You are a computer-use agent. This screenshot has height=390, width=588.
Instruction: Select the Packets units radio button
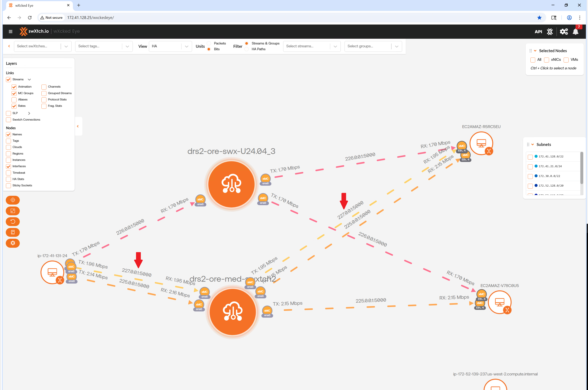click(x=209, y=43)
